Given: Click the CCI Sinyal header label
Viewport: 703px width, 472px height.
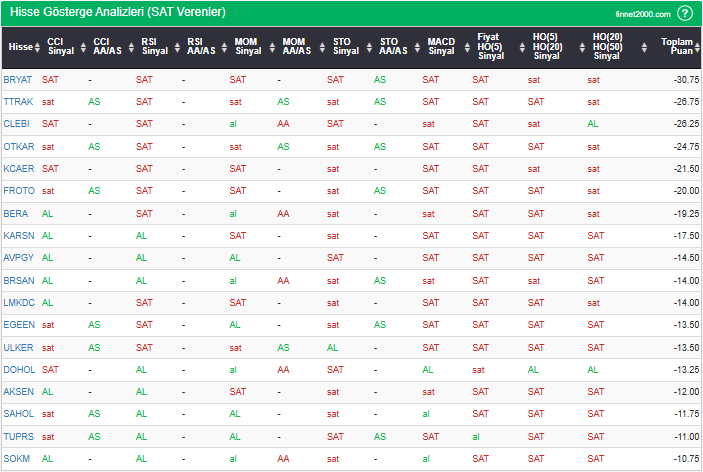Looking at the screenshot, I should click(61, 46).
